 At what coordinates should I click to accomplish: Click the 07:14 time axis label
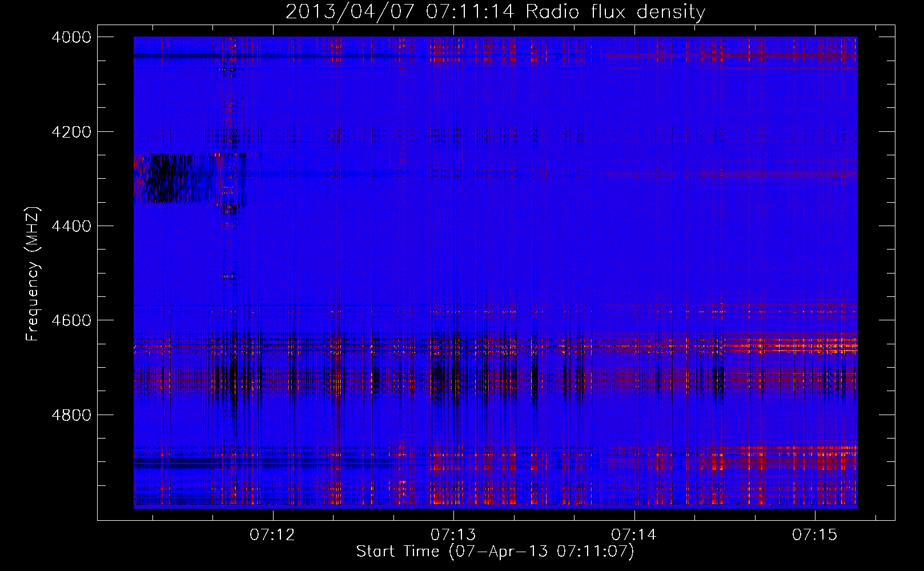click(x=634, y=534)
